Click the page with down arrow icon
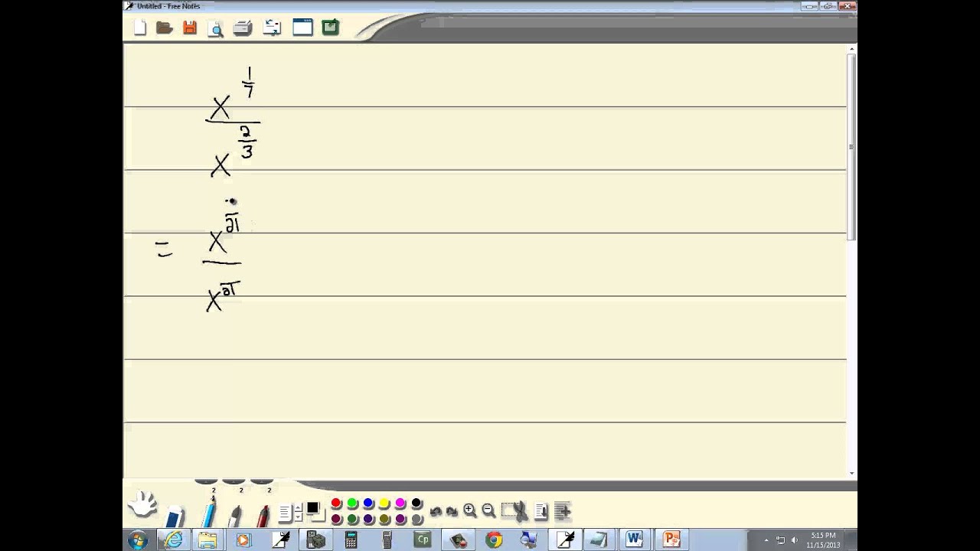980x551 pixels. click(541, 511)
